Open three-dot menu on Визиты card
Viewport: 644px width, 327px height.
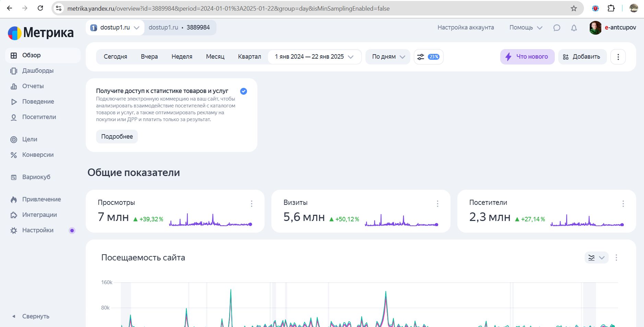coord(437,204)
